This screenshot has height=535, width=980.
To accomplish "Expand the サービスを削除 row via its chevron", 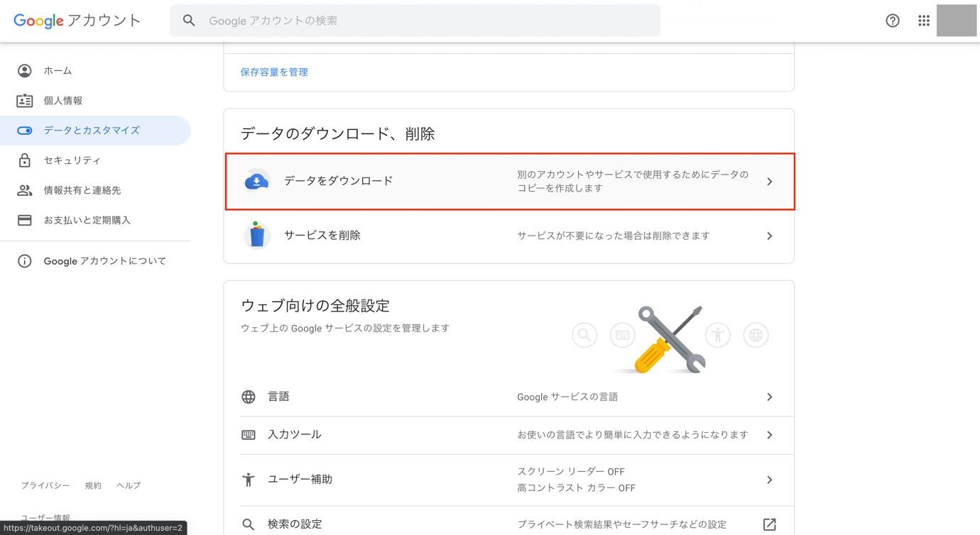I will [769, 235].
